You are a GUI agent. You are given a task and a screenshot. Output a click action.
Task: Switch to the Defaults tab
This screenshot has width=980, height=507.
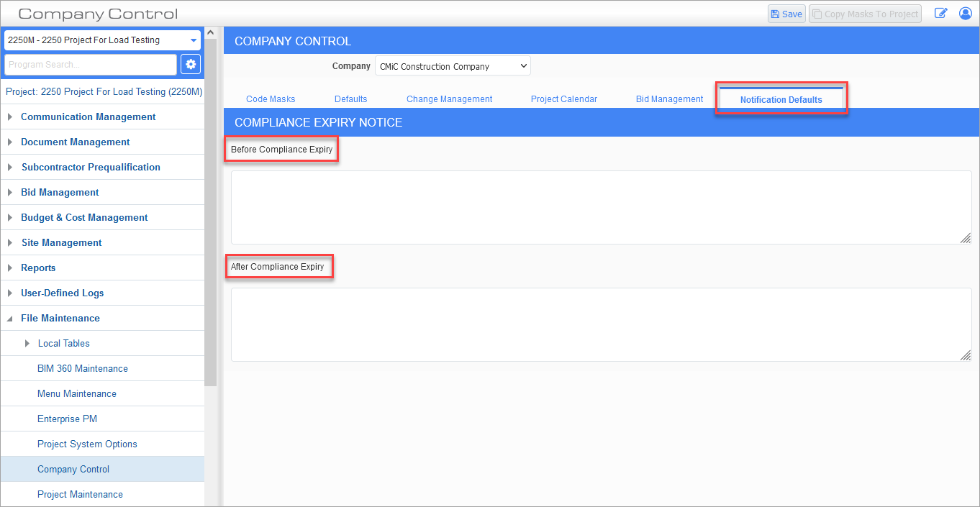[x=351, y=99]
